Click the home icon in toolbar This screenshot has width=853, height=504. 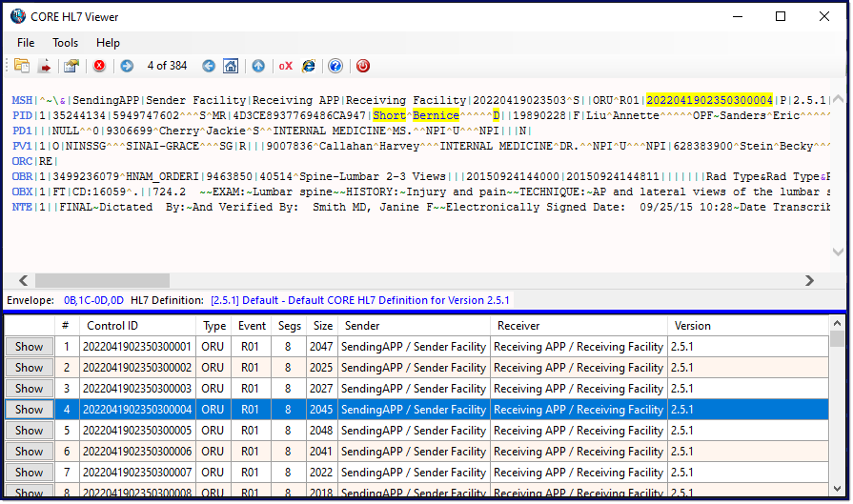pyautogui.click(x=231, y=67)
